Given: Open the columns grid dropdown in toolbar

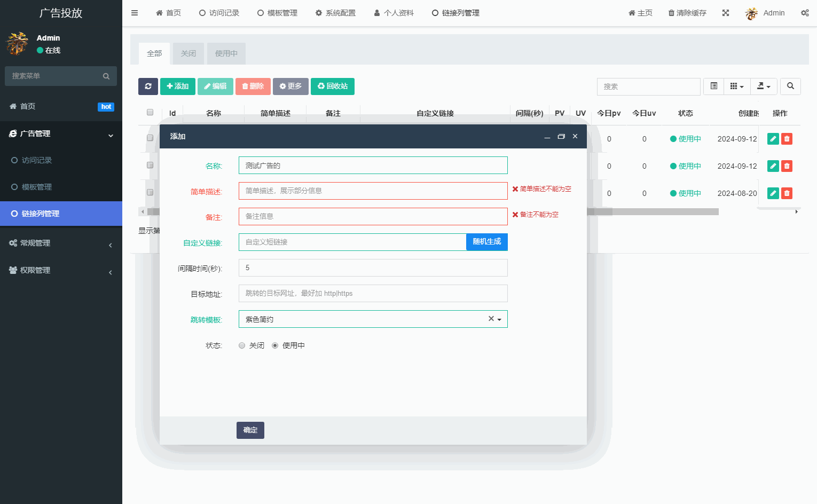Looking at the screenshot, I should point(737,86).
